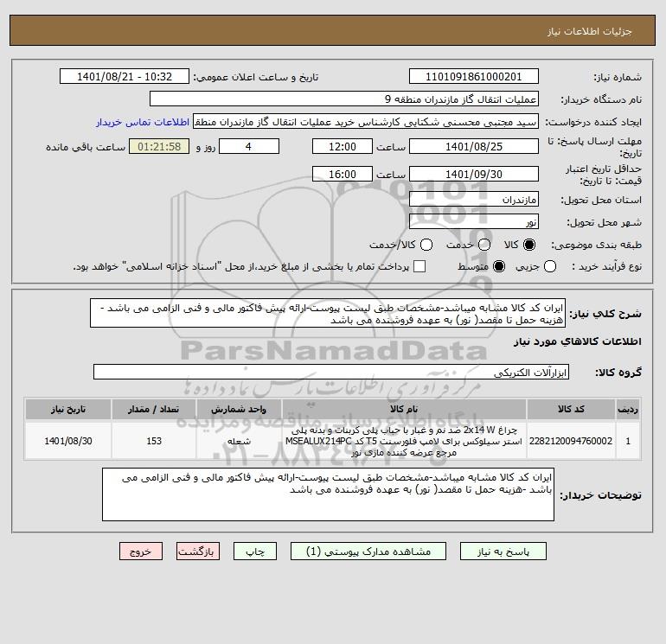The width and height of the screenshot is (666, 644).
Task: Click the نام کالا column header
Action: (x=404, y=409)
